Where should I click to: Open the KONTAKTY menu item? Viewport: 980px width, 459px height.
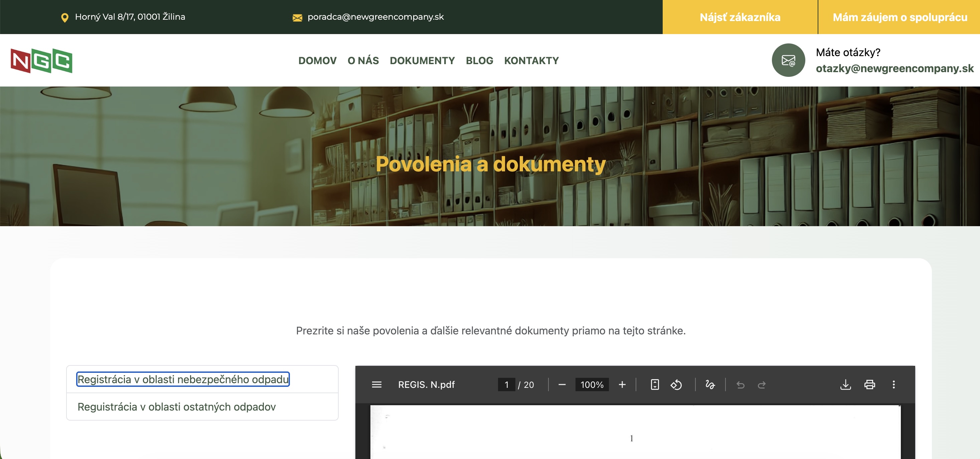click(531, 60)
